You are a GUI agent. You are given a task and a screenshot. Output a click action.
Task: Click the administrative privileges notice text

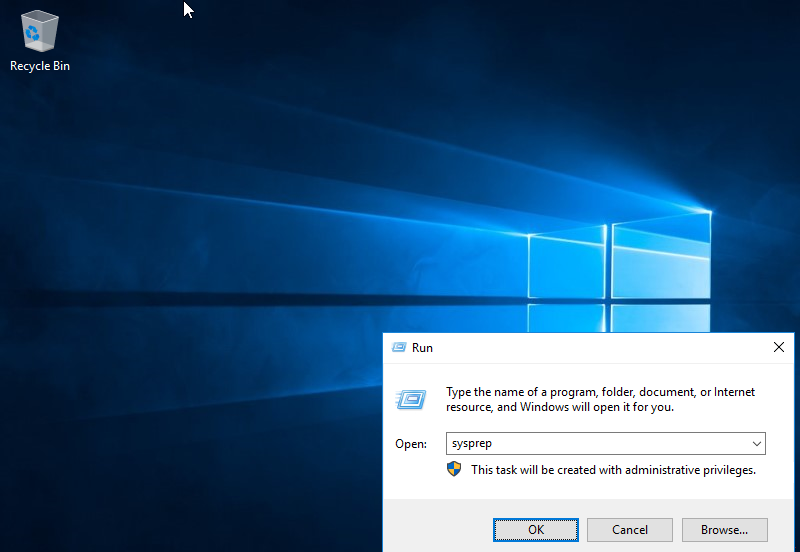[613, 470]
